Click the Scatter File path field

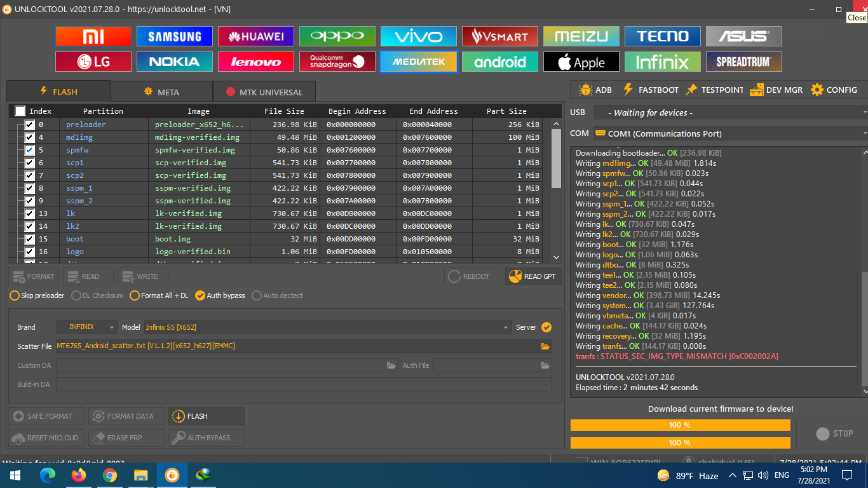click(x=304, y=346)
